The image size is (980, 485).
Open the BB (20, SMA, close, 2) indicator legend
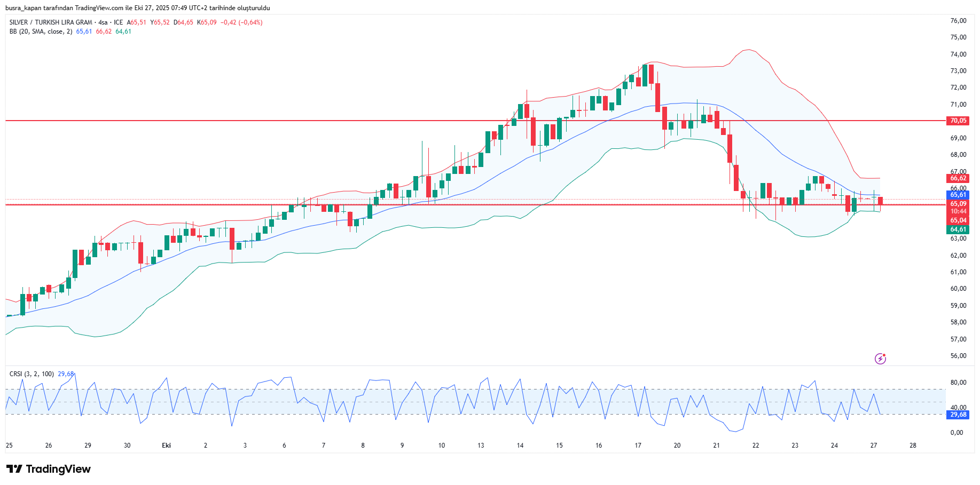tap(41, 31)
